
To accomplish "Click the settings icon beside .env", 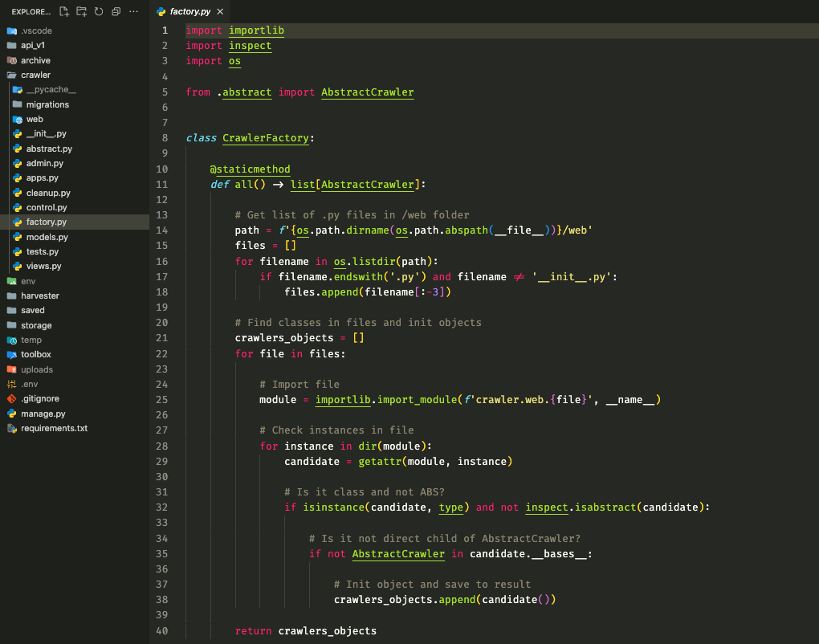I will tap(11, 384).
